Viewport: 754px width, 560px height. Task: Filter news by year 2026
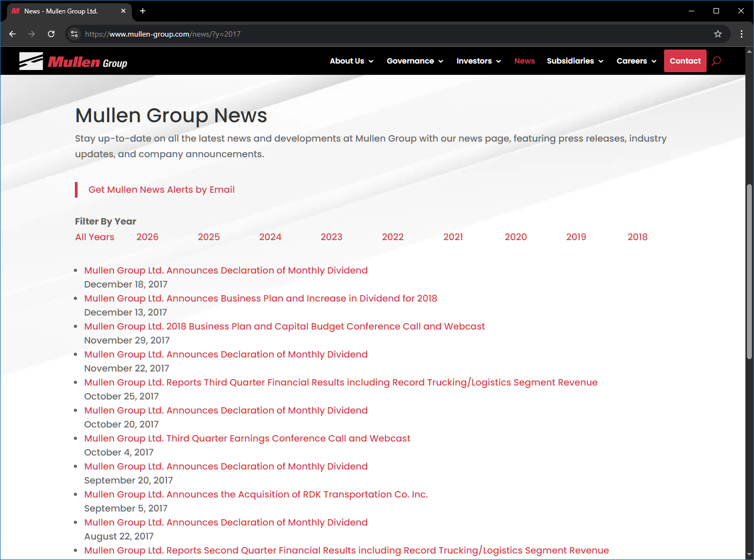click(x=148, y=237)
